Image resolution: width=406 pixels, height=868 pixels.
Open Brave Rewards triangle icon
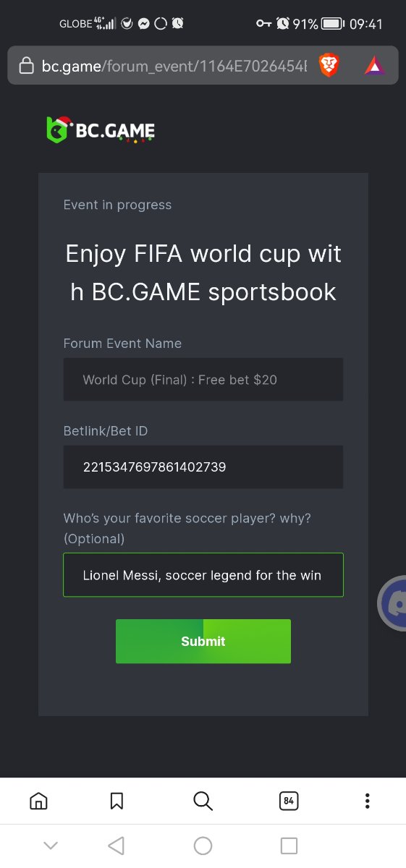click(375, 67)
